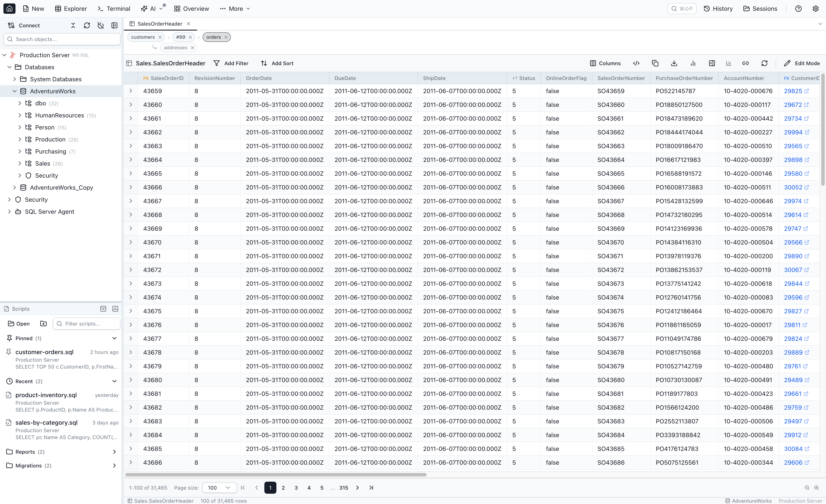Remove the customers breadcrumb chip
Screen dimensions: 826x504
point(160,37)
